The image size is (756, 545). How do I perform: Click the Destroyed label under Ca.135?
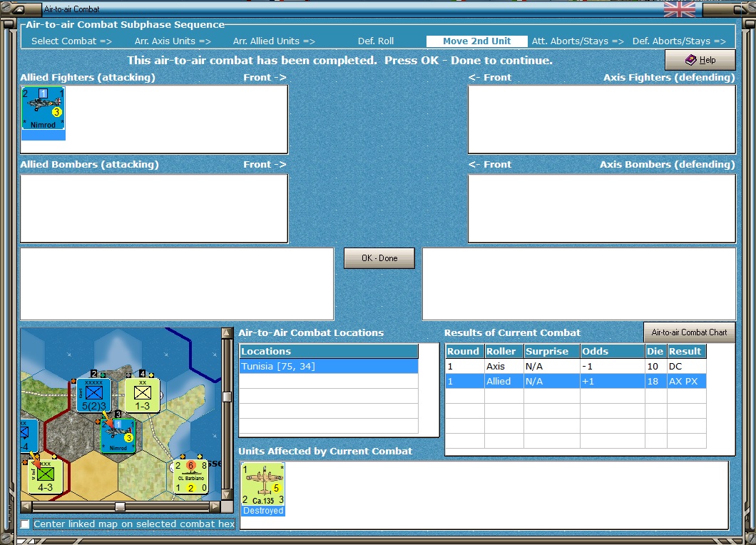click(x=263, y=511)
